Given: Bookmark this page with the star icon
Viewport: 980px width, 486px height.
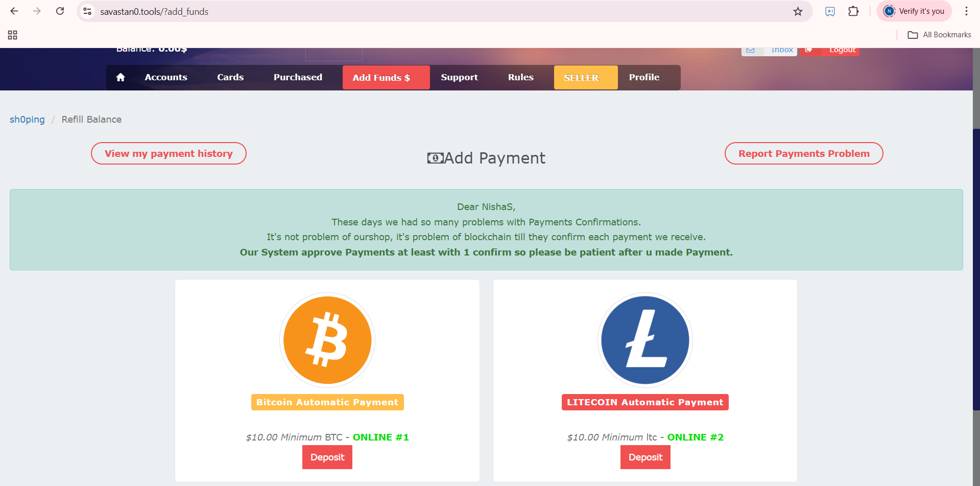Looking at the screenshot, I should point(798,11).
